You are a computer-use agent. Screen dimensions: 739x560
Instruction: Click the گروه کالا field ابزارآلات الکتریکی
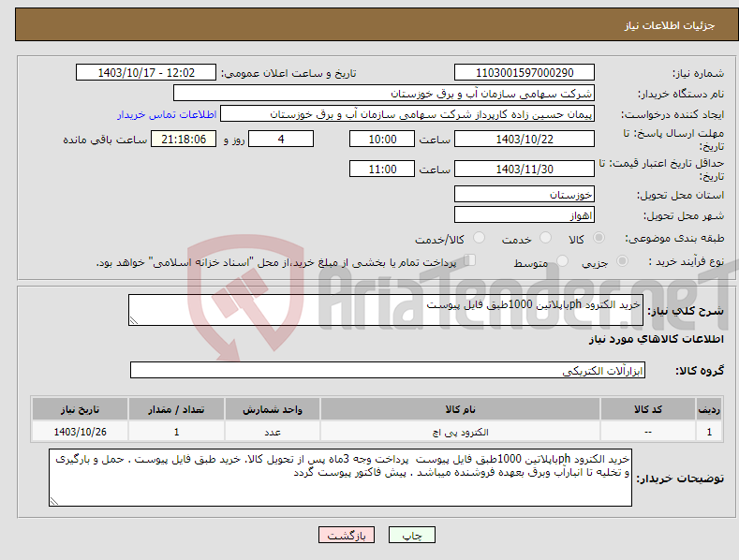(x=388, y=370)
